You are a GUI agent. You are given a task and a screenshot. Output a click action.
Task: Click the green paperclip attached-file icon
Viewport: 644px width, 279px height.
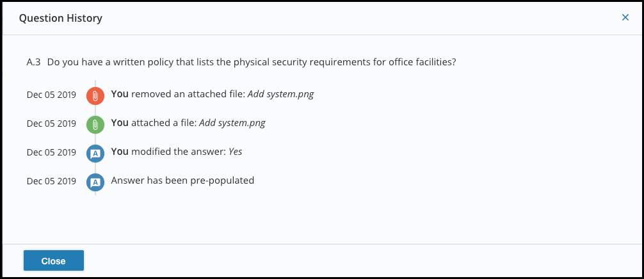pyautogui.click(x=95, y=125)
